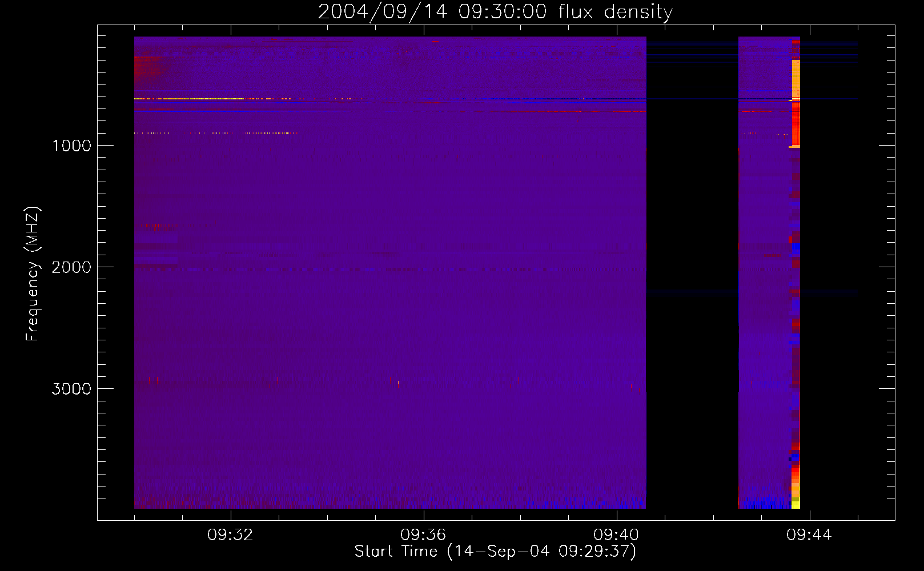This screenshot has height=571, width=924.
Task: Click the 'Start Time (14-Sep-04 09:29:37)' axis label
Action: [495, 552]
